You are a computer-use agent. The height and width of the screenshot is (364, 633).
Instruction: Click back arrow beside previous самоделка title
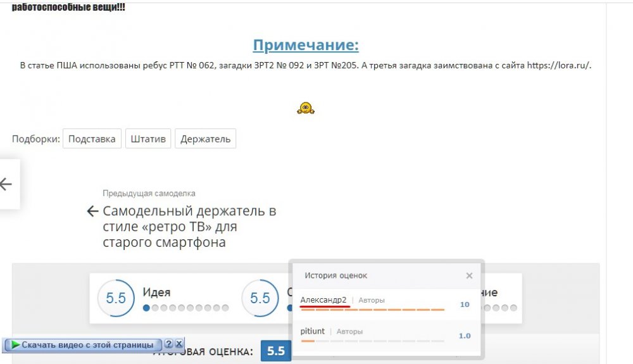tap(92, 211)
